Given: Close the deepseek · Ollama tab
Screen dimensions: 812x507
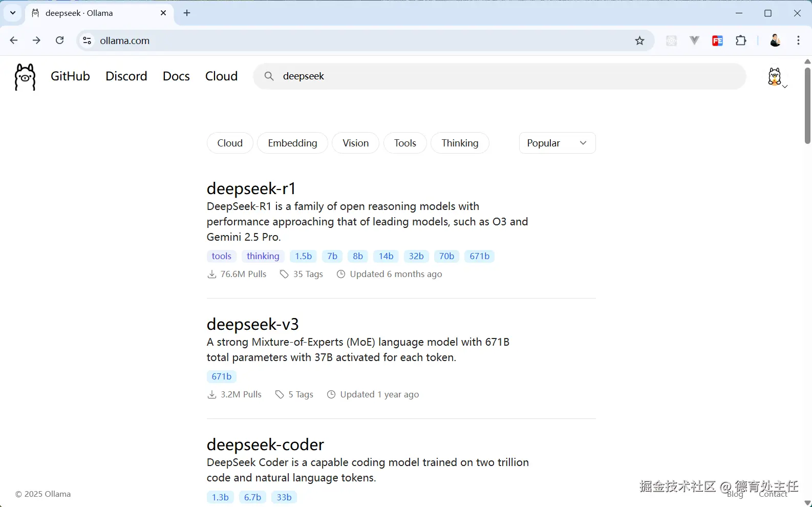Looking at the screenshot, I should coord(163,13).
